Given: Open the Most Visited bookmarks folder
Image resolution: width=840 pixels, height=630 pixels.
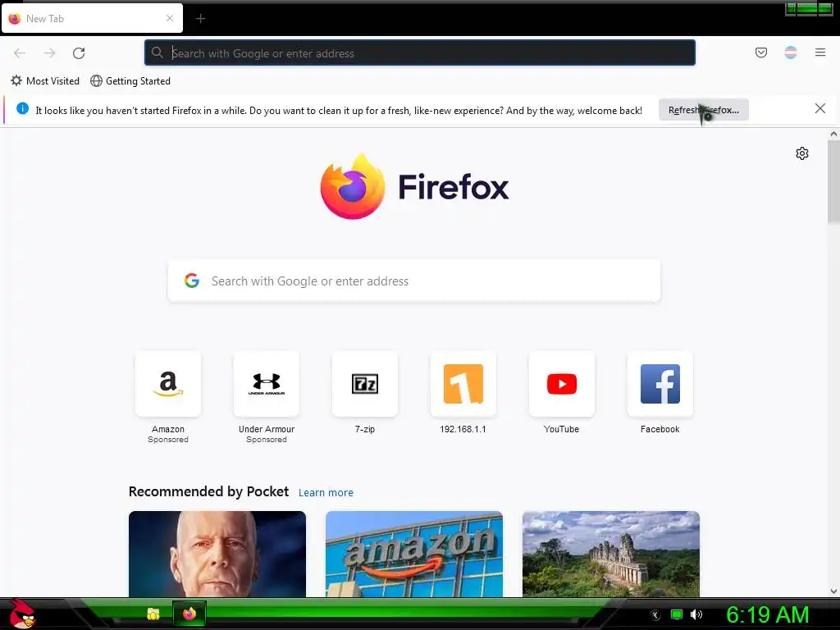Looking at the screenshot, I should coord(45,81).
